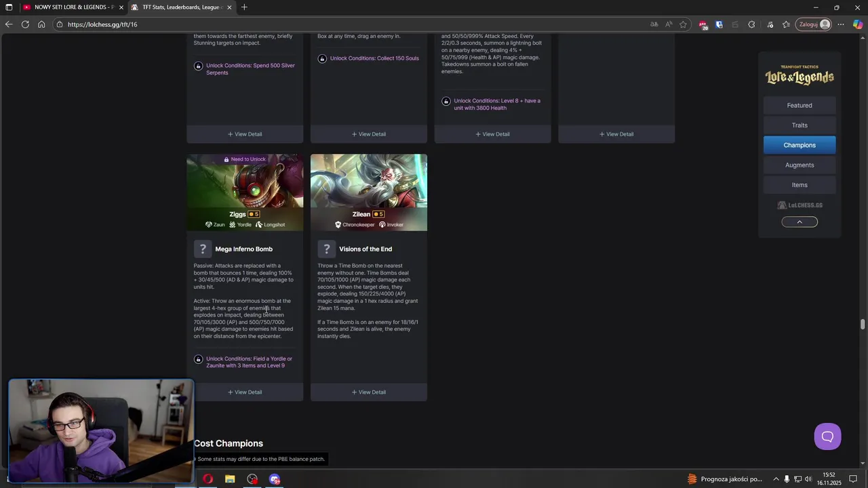Collapse the side navigation with the up chevron

point(800,222)
